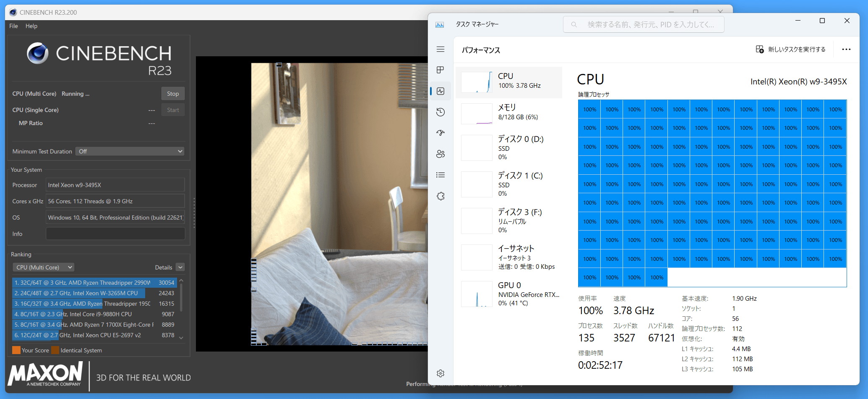Viewport: 868px width, 399px height.
Task: Select the Performance page icon in Task Manager sidebar
Action: [x=441, y=91]
